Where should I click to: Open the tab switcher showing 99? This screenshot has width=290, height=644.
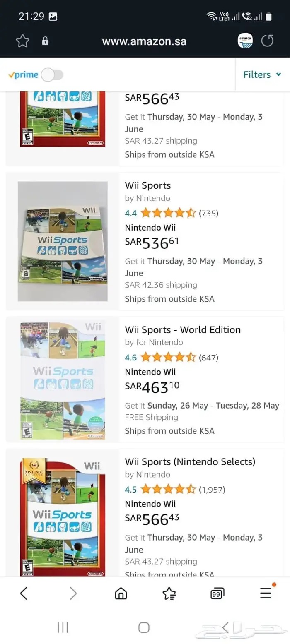[217, 594]
